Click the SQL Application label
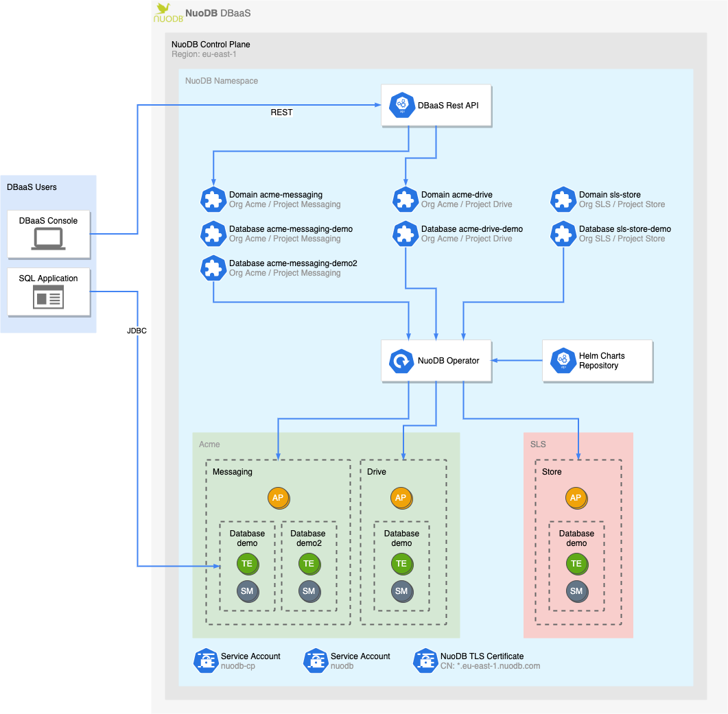 [x=48, y=278]
